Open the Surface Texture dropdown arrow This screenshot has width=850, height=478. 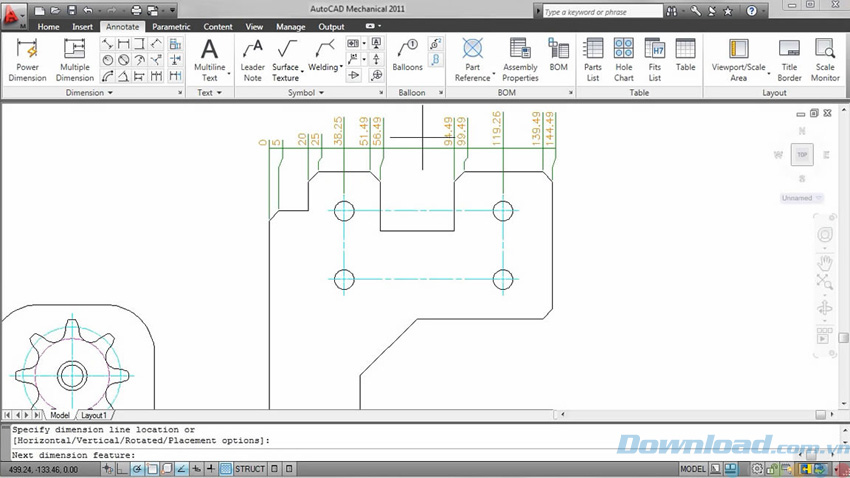[x=302, y=72]
